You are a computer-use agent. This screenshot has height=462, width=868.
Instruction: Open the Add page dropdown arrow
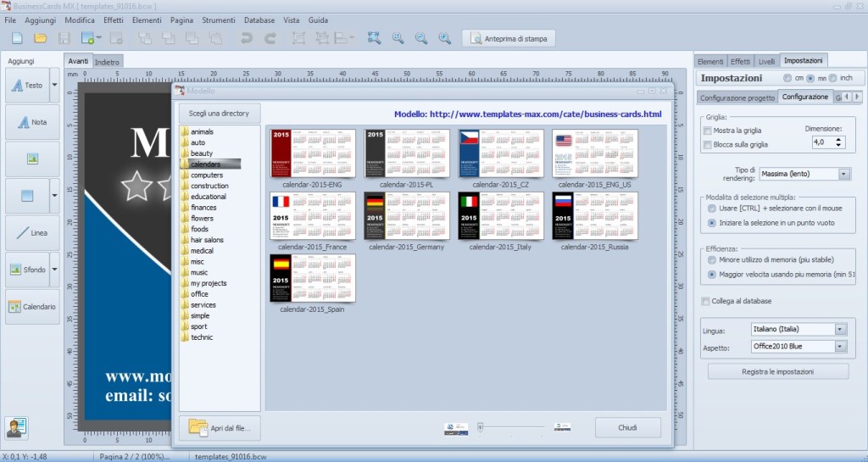click(99, 38)
